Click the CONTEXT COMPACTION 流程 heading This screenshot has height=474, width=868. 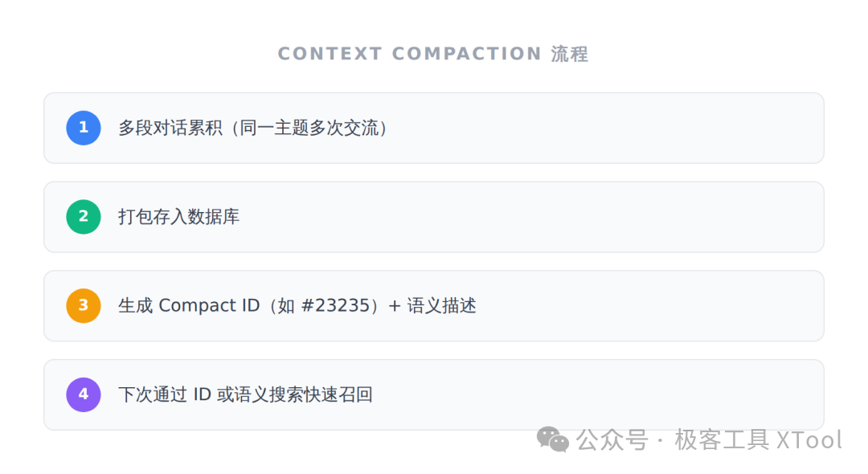pos(433,54)
